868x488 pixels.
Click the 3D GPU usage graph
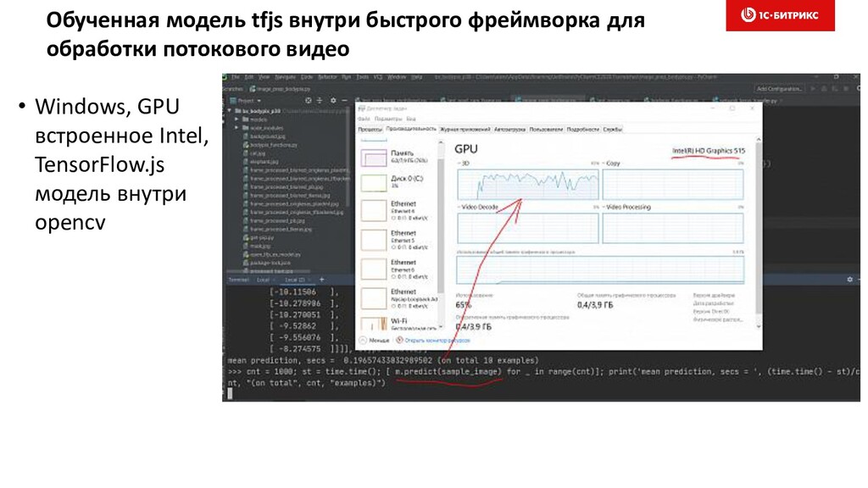pyautogui.click(x=527, y=184)
